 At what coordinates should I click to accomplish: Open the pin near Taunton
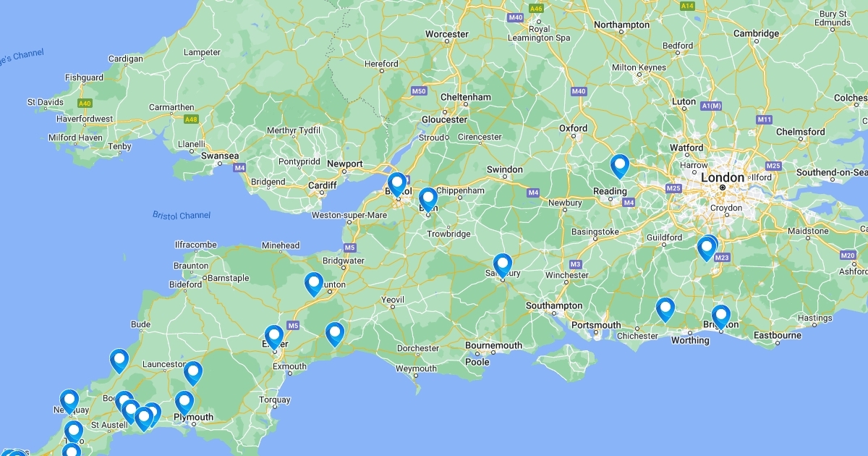pos(314,284)
